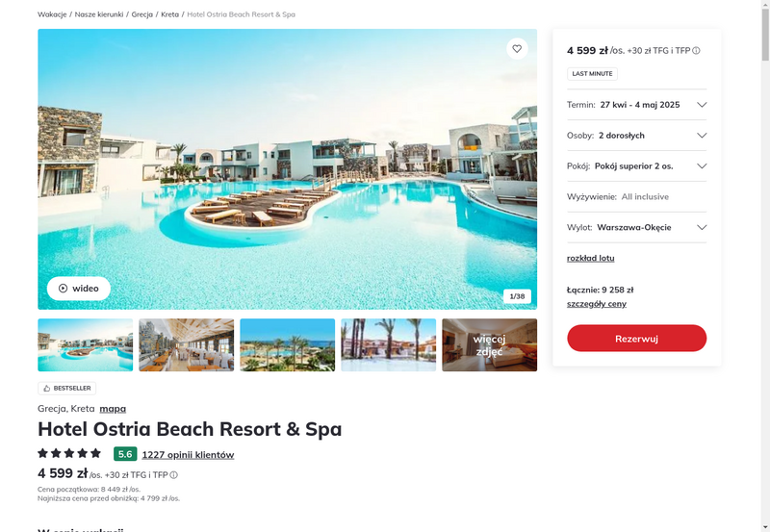
Task: Expand the Osoby 2 dorosłych dropdown
Action: (x=636, y=136)
